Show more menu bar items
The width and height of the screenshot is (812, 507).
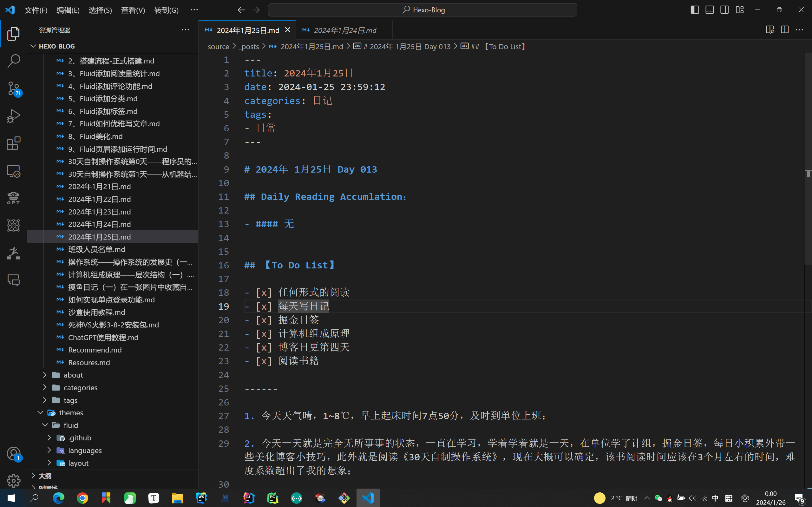(194, 10)
